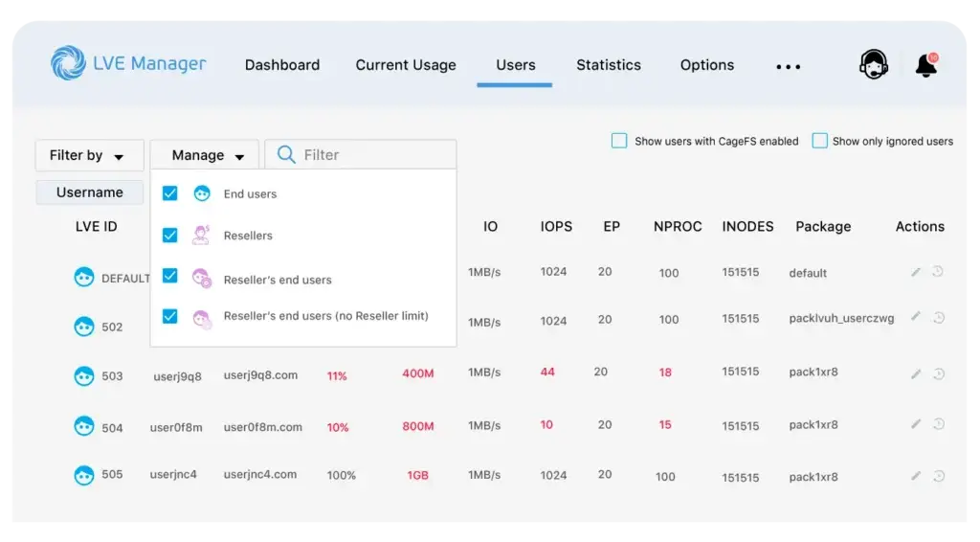Image resolution: width=980 pixels, height=542 pixels.
Task: Click into the Filter text field
Action: (373, 154)
